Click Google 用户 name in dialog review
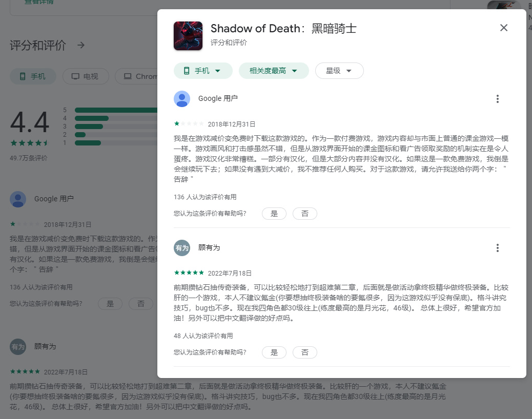 tap(218, 98)
